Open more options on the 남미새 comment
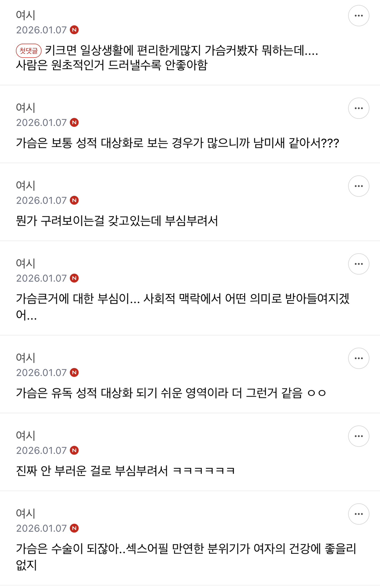Screen dimensions: 380x588 coord(358,108)
